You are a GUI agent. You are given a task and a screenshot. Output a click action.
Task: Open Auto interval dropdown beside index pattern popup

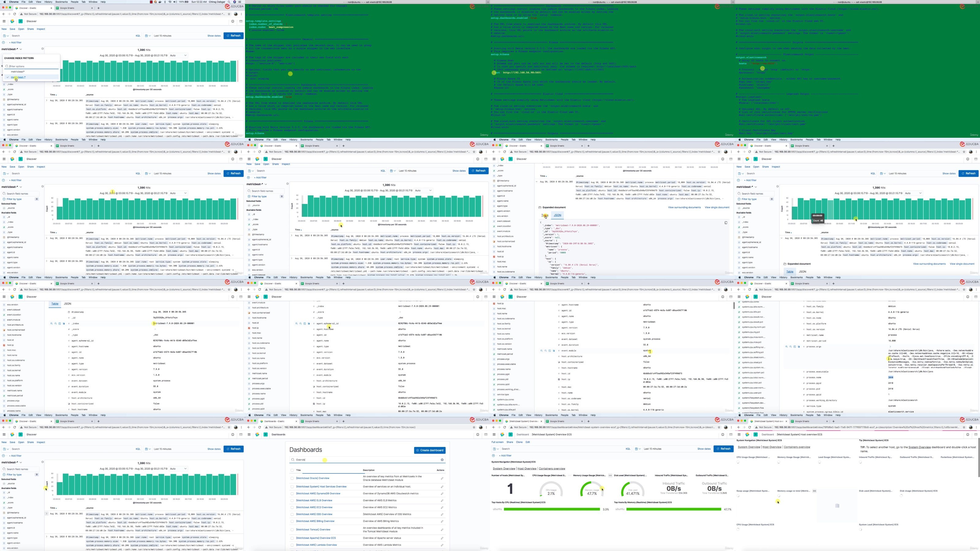178,55
